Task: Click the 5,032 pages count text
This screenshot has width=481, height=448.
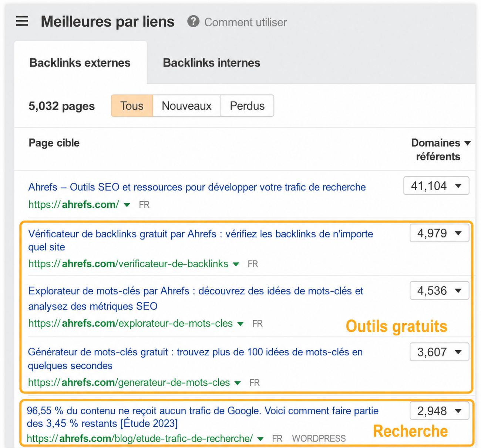Action: click(62, 106)
